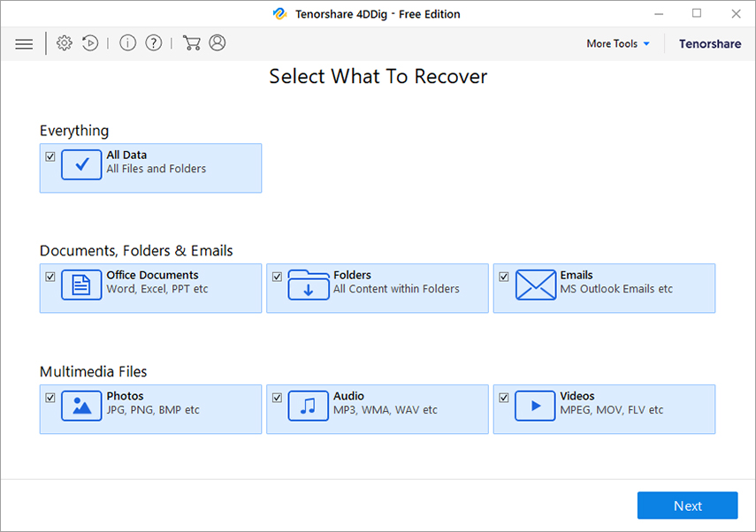Click the Next button
Image resolution: width=756 pixels, height=532 pixels.
[x=687, y=505]
